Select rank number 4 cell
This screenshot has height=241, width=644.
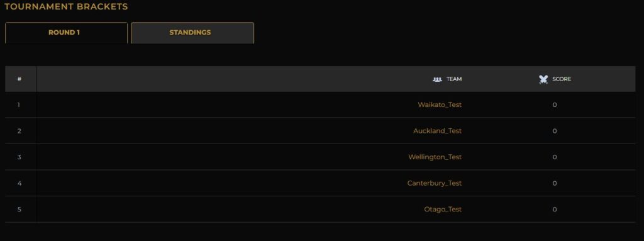point(19,183)
